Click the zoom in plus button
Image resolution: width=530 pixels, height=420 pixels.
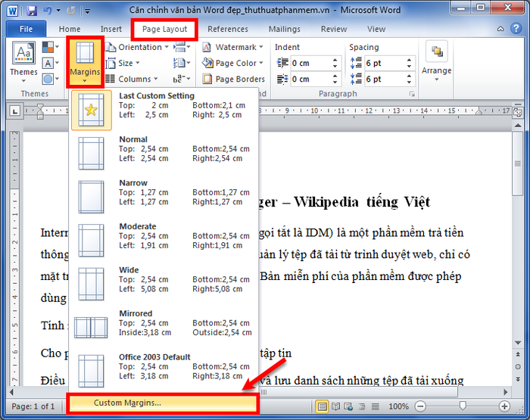tap(505, 406)
